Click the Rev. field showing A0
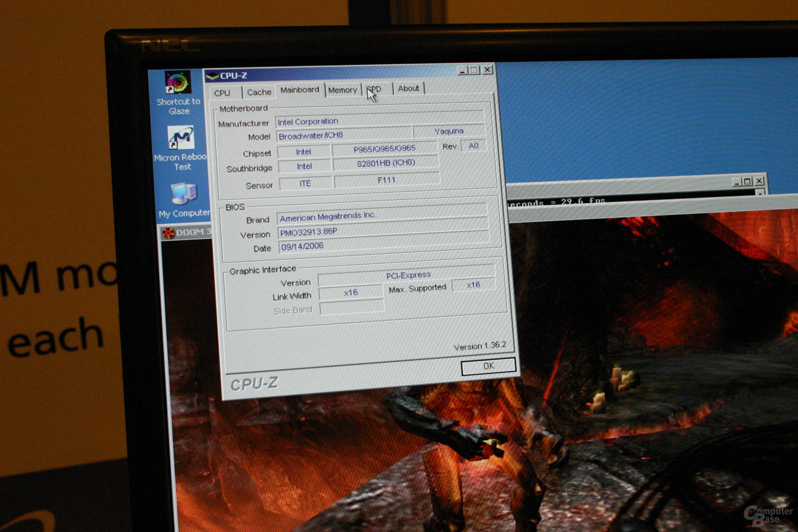798x532 pixels. 473,145
